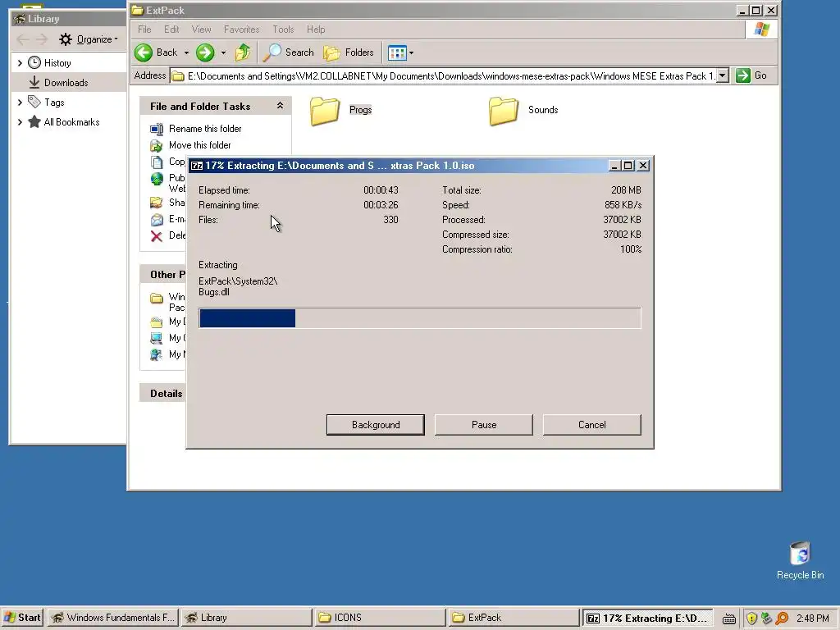Open the Address bar dropdown

(722, 75)
